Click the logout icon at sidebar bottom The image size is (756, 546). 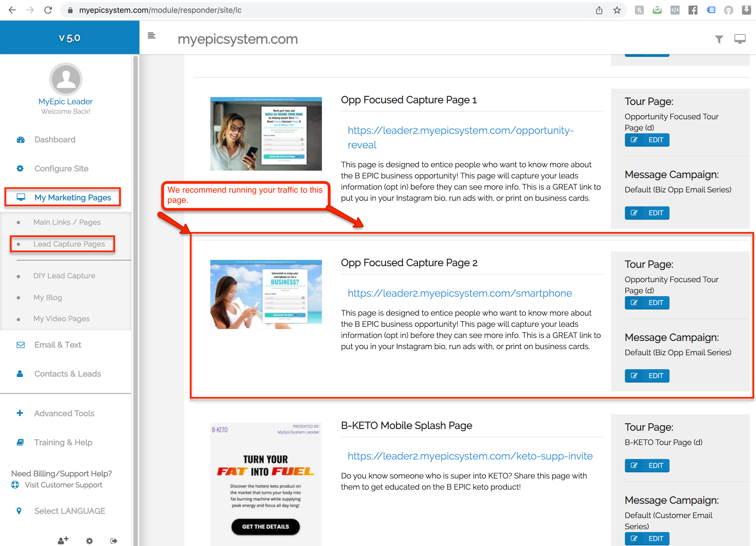114,541
